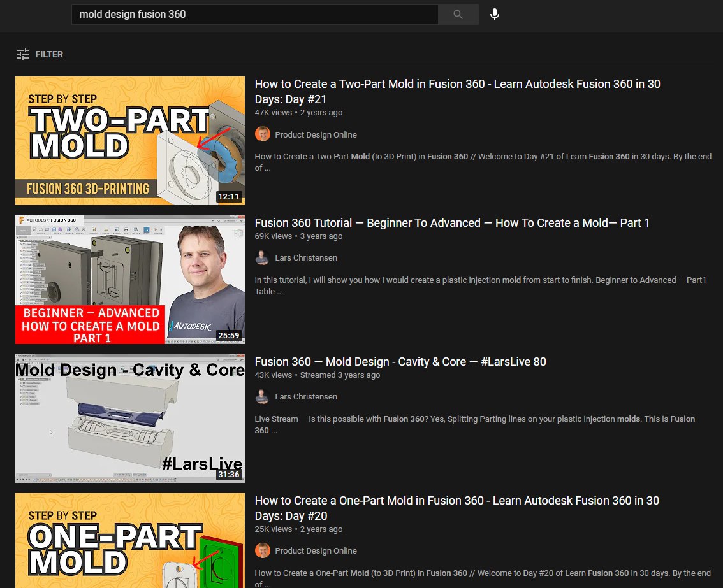Image resolution: width=723 pixels, height=588 pixels.
Task: Open title 'How to Create a One-Part Mold in Fusion 360'
Action: coord(457,508)
